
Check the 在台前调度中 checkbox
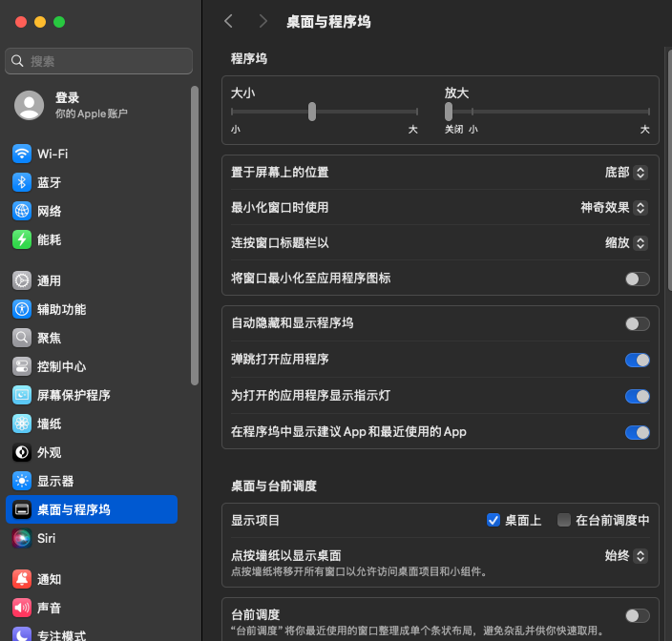click(x=564, y=520)
